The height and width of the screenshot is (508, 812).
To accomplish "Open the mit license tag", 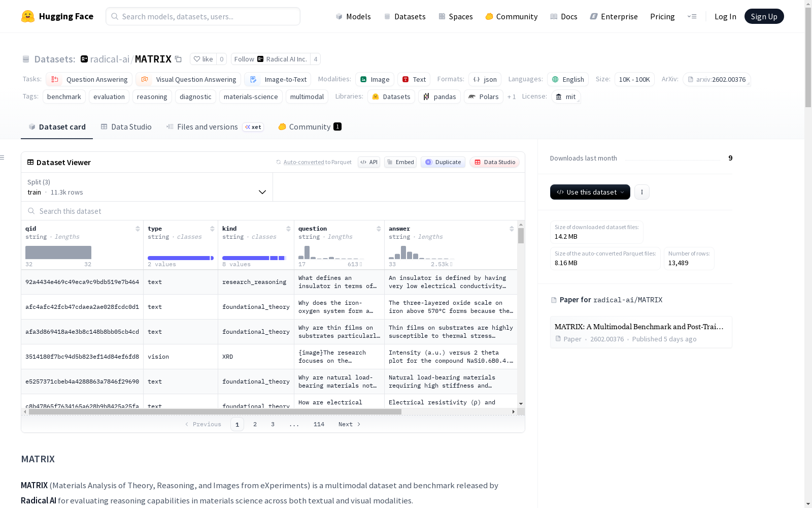I will (x=565, y=97).
